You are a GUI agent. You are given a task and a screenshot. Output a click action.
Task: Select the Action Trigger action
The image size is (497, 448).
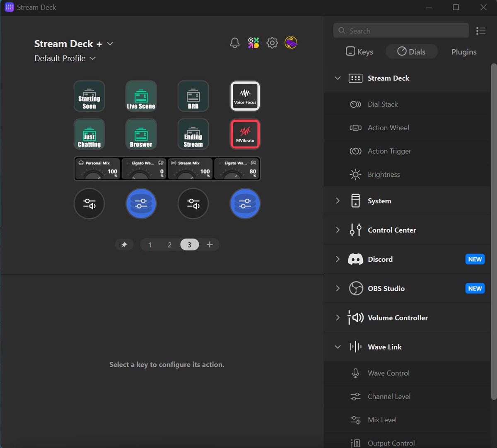(408, 151)
